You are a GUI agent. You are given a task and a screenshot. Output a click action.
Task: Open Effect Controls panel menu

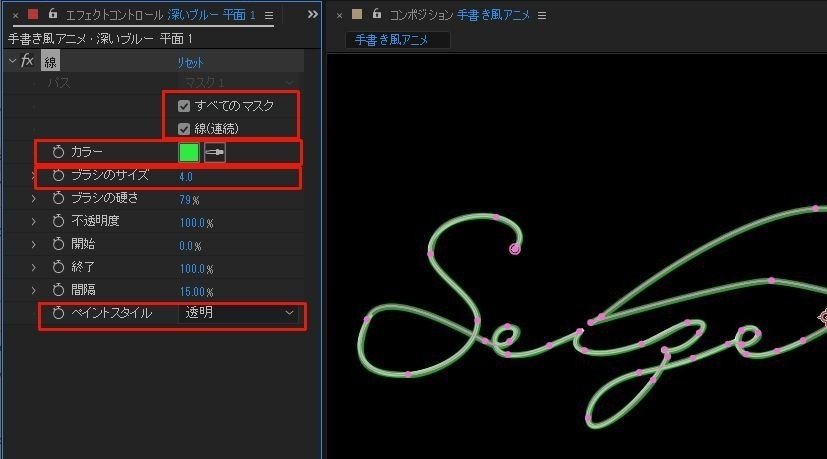pyautogui.click(x=269, y=16)
